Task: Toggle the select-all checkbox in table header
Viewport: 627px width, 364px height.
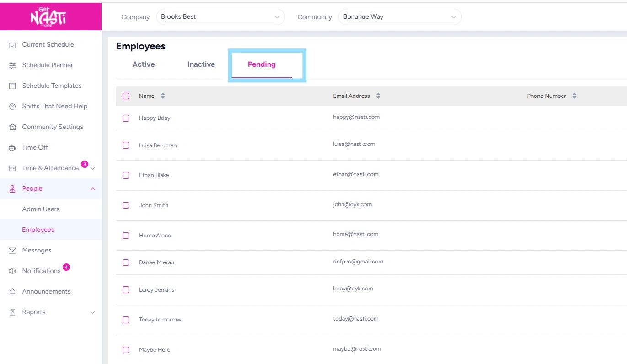Action: pos(126,96)
